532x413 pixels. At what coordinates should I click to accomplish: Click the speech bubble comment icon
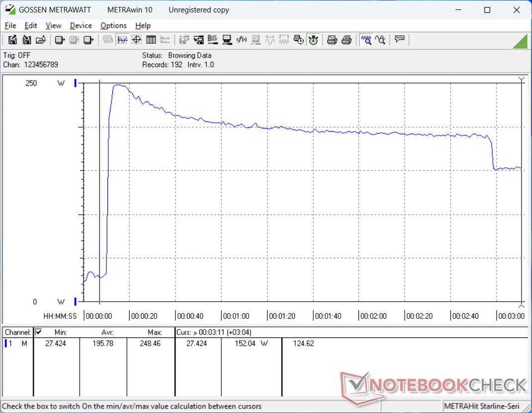pyautogui.click(x=399, y=39)
